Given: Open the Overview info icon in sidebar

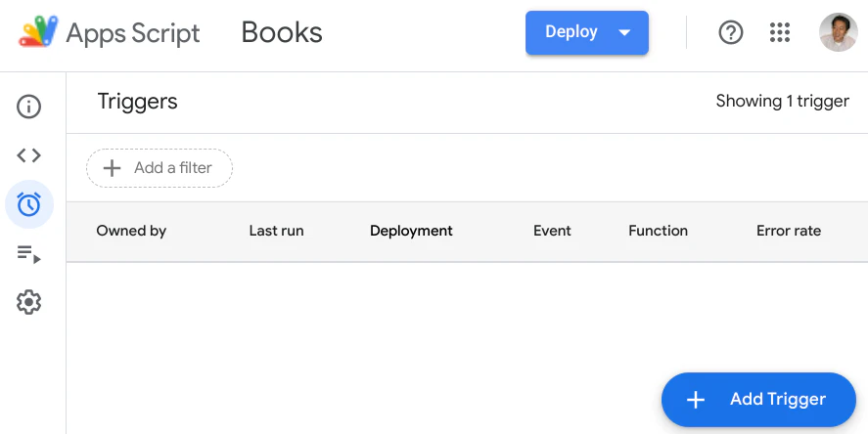Looking at the screenshot, I should (28, 107).
